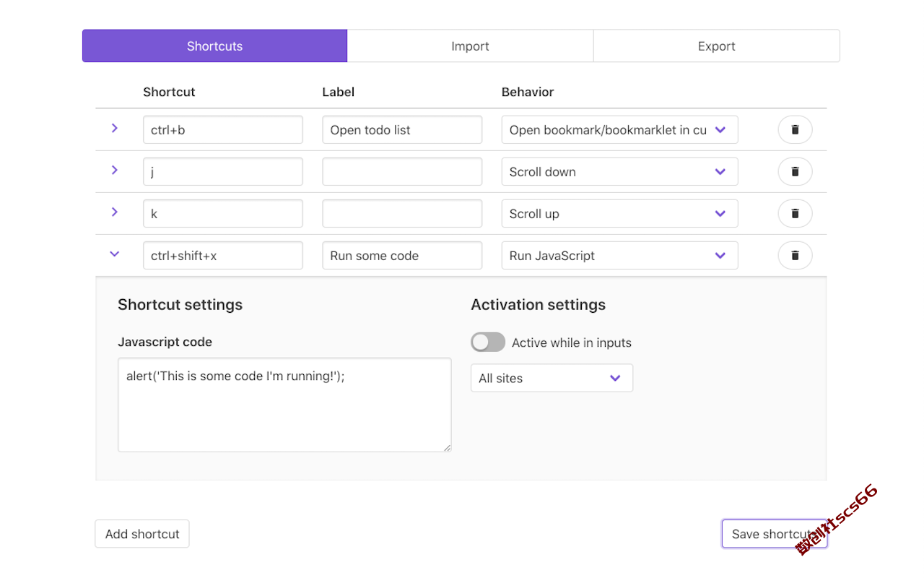The image size is (924, 578).
Task: Focus the ctrl+shift+x shortcut field
Action: 223,256
